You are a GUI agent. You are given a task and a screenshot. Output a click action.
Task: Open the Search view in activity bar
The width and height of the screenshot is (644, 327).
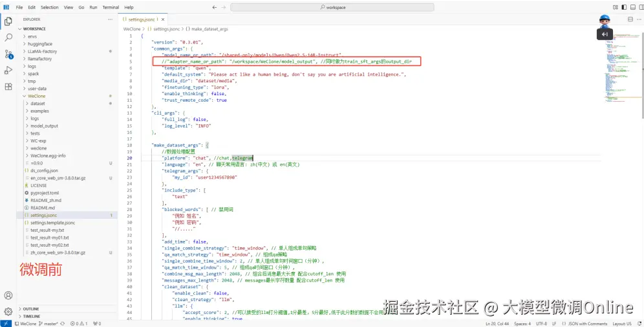coord(8,38)
